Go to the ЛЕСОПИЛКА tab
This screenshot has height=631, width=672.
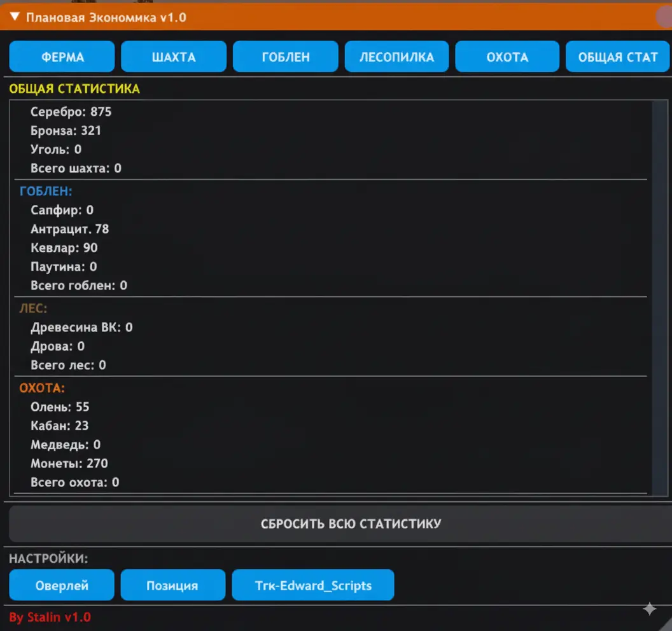tap(396, 57)
